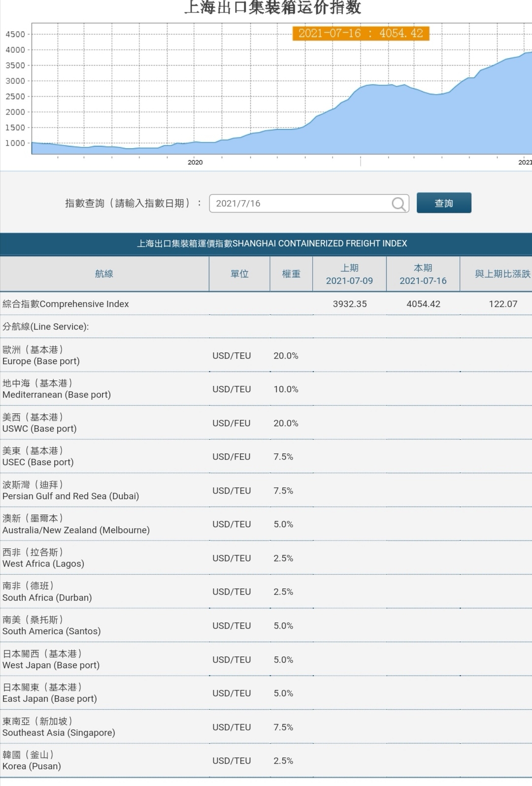Image resolution: width=532 pixels, height=786 pixels.
Task: Click the Mediterranean (Base port) route
Action: pos(57,389)
